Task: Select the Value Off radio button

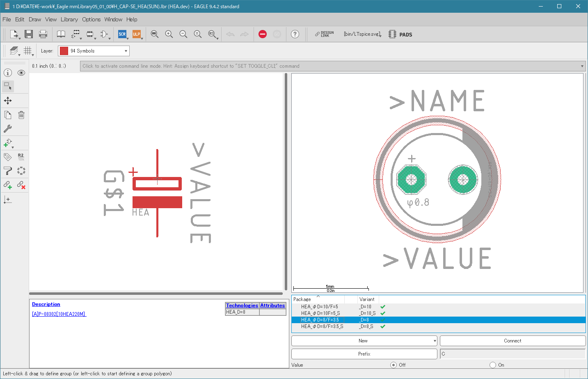Action: pos(394,365)
